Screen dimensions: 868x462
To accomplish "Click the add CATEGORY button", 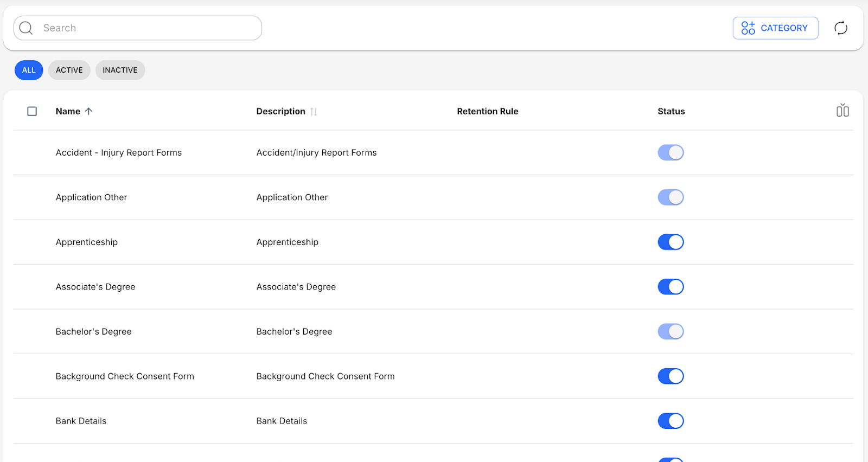I will coord(775,28).
